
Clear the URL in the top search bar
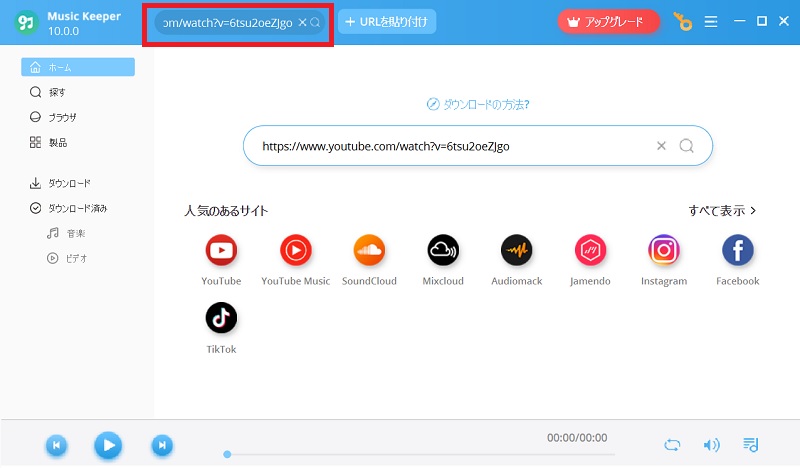302,22
